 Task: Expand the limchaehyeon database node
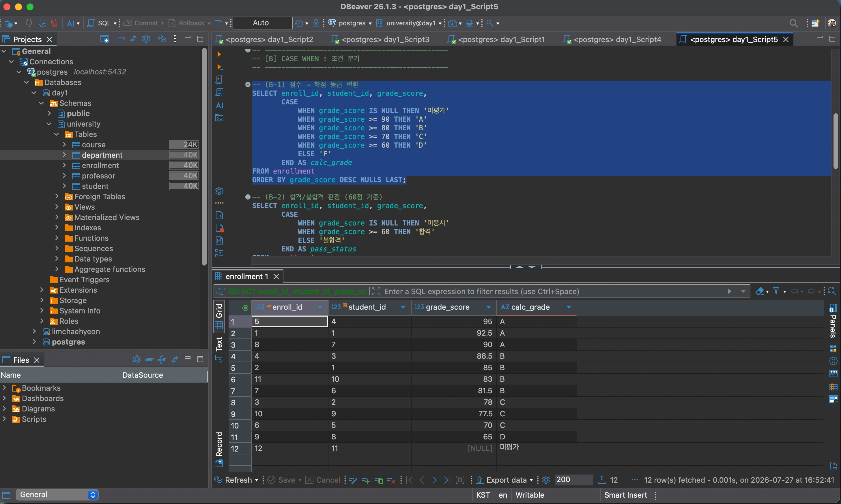point(34,331)
